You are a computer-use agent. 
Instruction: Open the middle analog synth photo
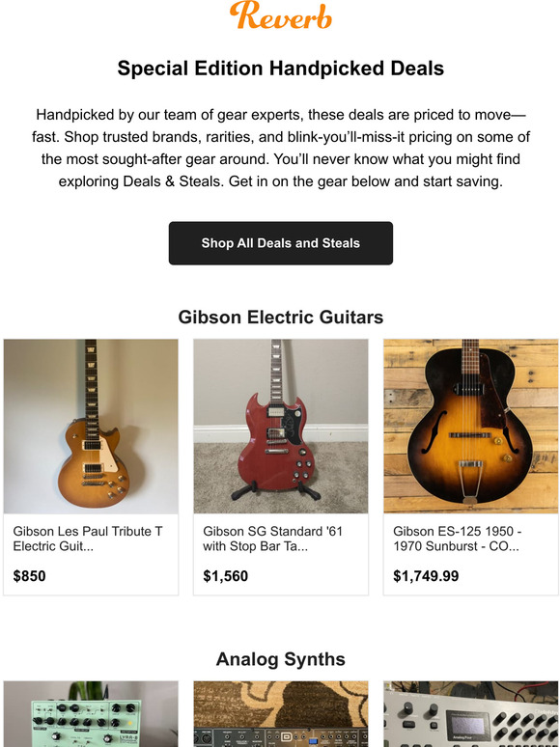point(281,714)
